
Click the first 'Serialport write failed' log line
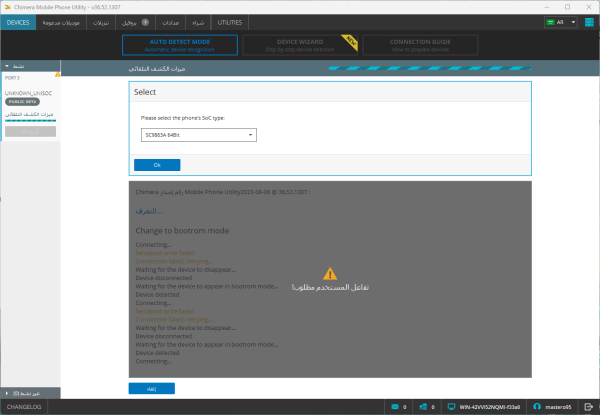(x=165, y=253)
